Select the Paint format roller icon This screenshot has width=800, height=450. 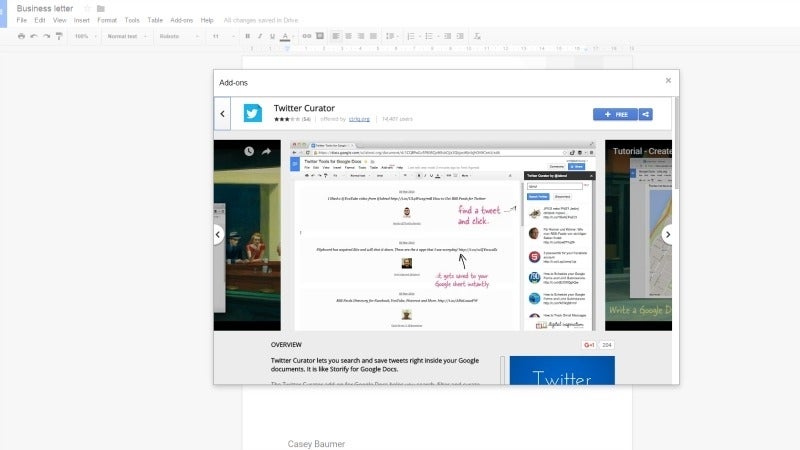coord(59,36)
